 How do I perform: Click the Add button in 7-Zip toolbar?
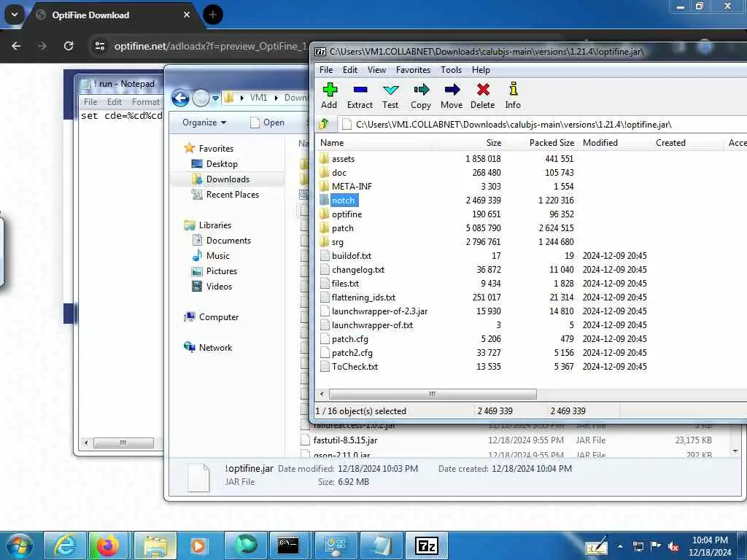[x=329, y=96]
